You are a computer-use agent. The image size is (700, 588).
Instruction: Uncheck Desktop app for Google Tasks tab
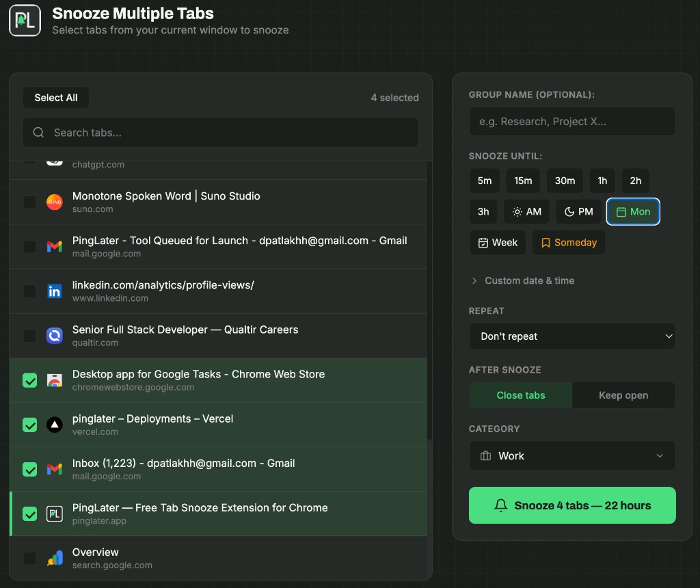tap(29, 380)
